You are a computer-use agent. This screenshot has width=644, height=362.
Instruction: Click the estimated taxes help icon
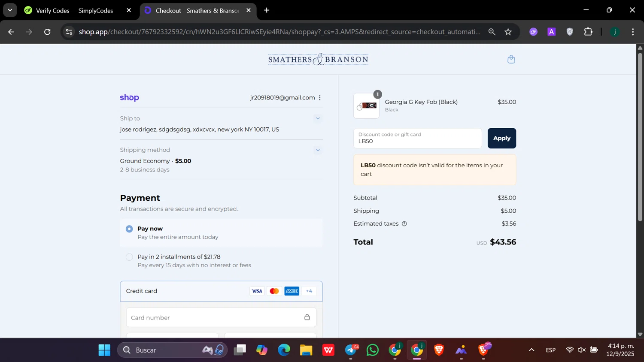404,224
